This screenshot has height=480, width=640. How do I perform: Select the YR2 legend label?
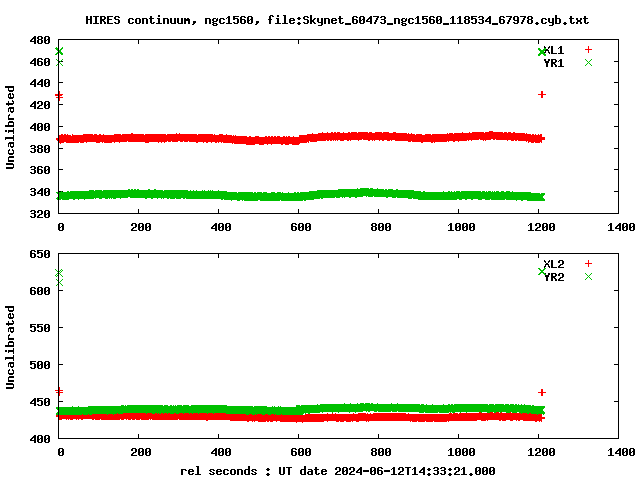(x=554, y=277)
